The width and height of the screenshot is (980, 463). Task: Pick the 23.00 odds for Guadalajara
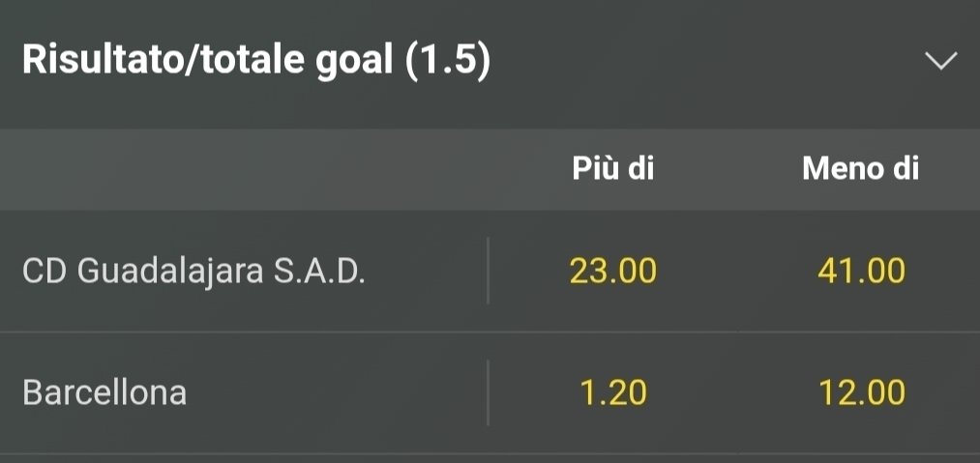613,272
